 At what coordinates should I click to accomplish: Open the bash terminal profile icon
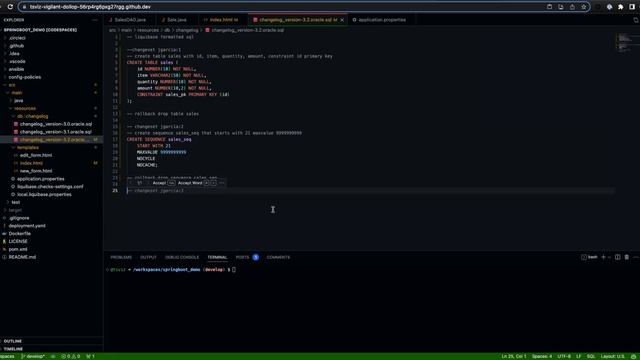click(584, 257)
